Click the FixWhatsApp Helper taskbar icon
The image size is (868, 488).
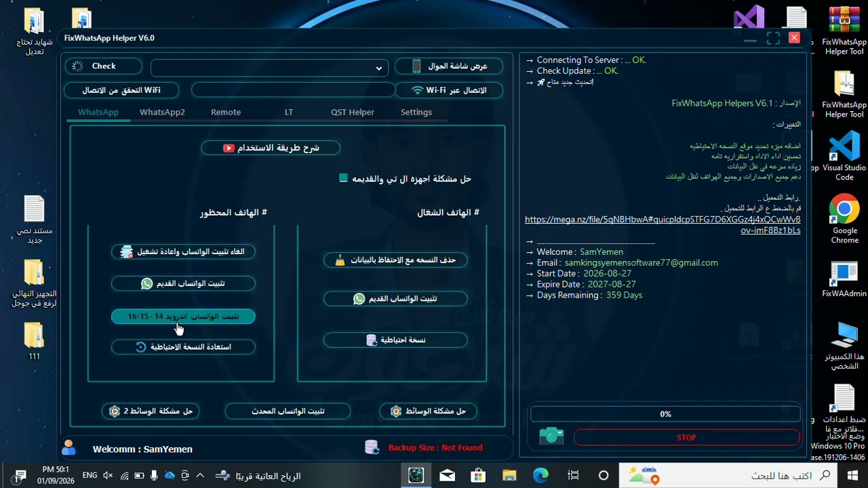point(416,476)
